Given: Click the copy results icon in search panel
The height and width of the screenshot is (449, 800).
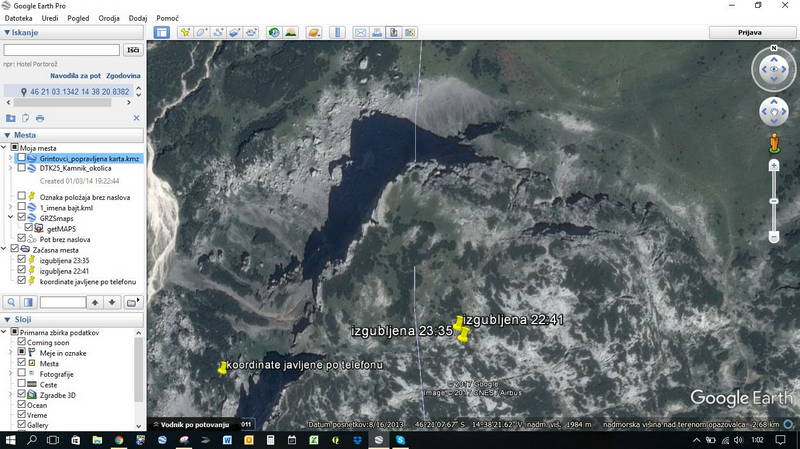Looking at the screenshot, I should tap(26, 118).
